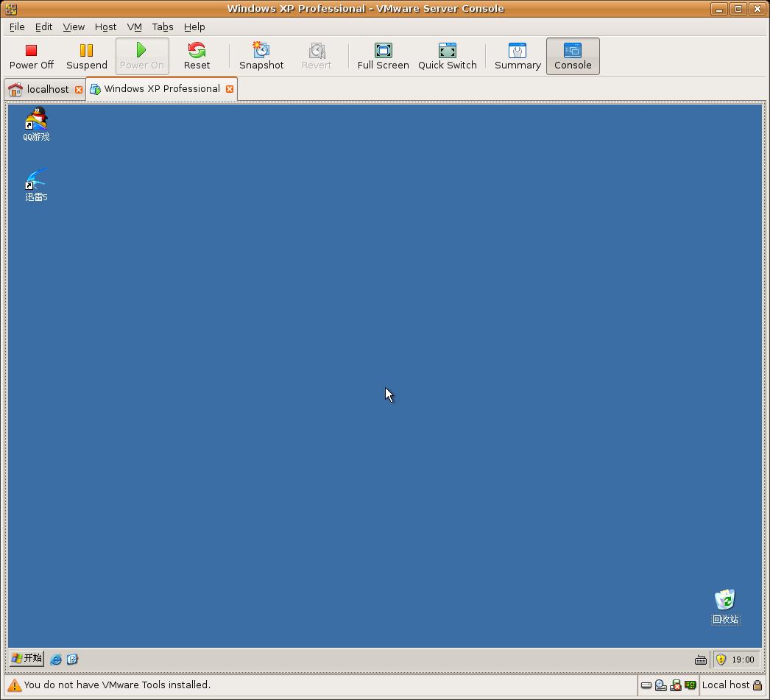Launch Internet Explorer from quick launch
Screen dimensions: 770x700
pos(56,660)
